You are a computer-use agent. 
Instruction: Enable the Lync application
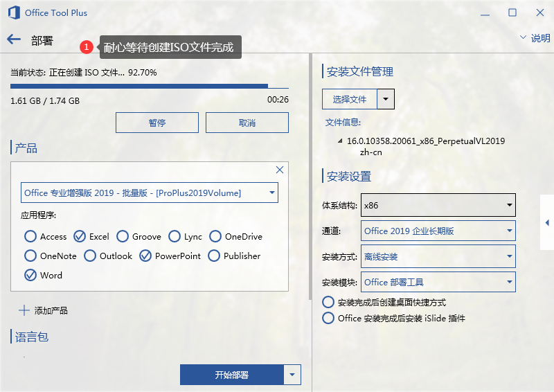click(x=175, y=236)
